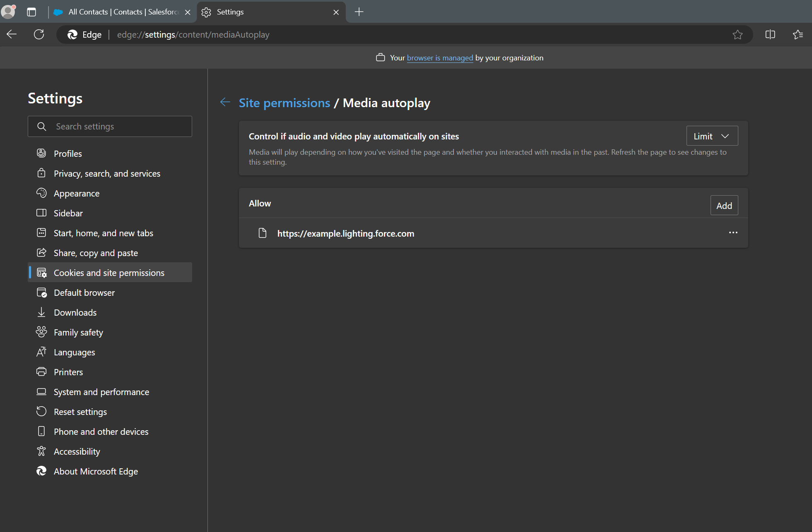Click the back arrow beside Site permissions
The image size is (812, 532).
coord(225,102)
